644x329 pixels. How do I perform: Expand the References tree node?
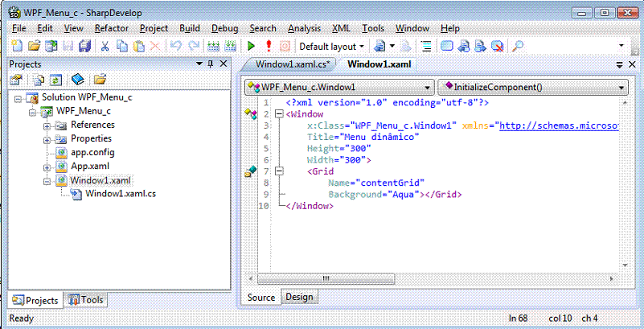(x=47, y=126)
